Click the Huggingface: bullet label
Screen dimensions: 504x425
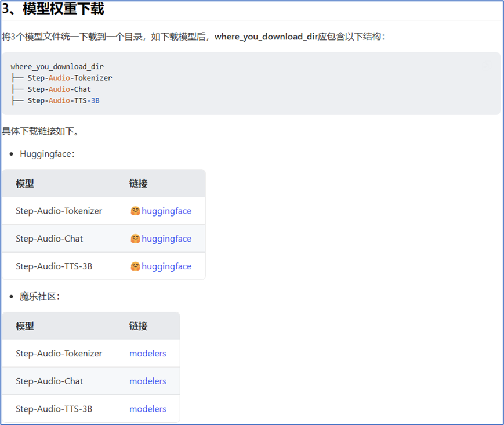click(47, 154)
